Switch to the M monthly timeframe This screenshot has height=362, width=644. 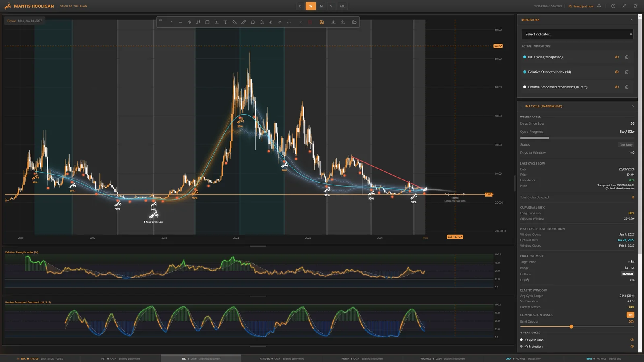[x=321, y=6]
